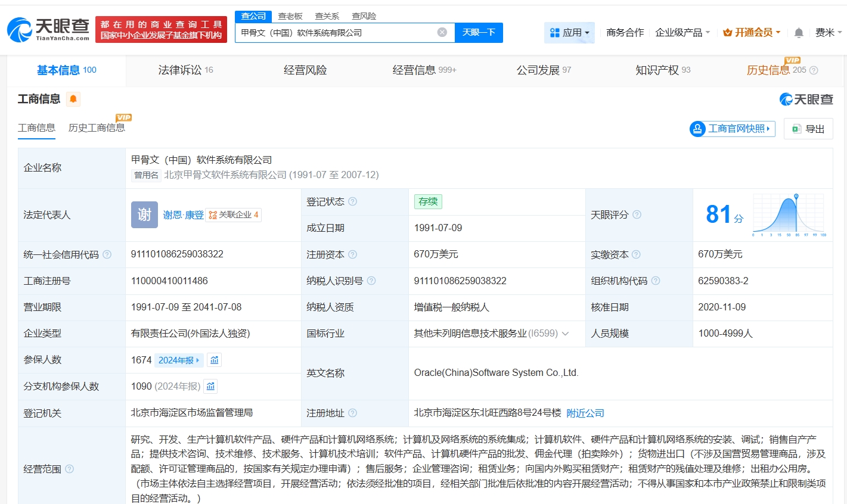This screenshot has width=847, height=504.
Task: Click help icon beside 历史信息 tab
Action: [814, 70]
